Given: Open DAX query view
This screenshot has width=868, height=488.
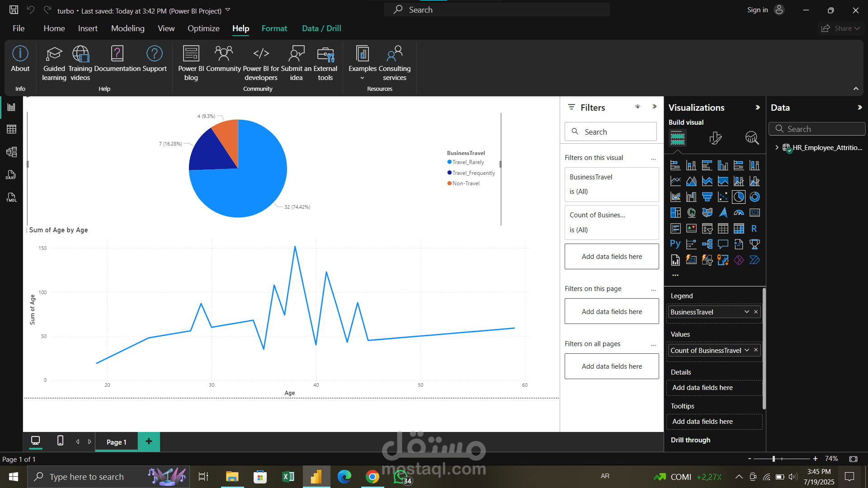Looking at the screenshot, I should (11, 175).
